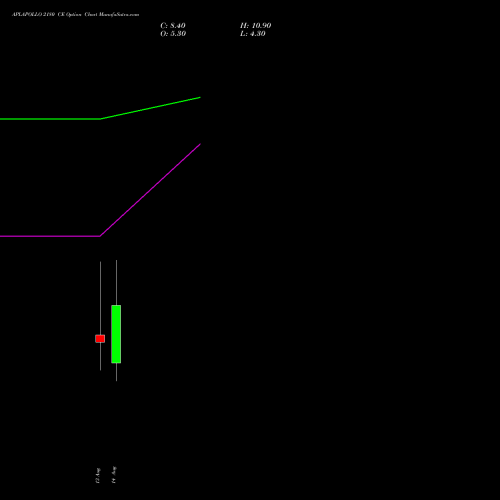
Task: Click the '12 Aug' date axis label
Action: 98,475
